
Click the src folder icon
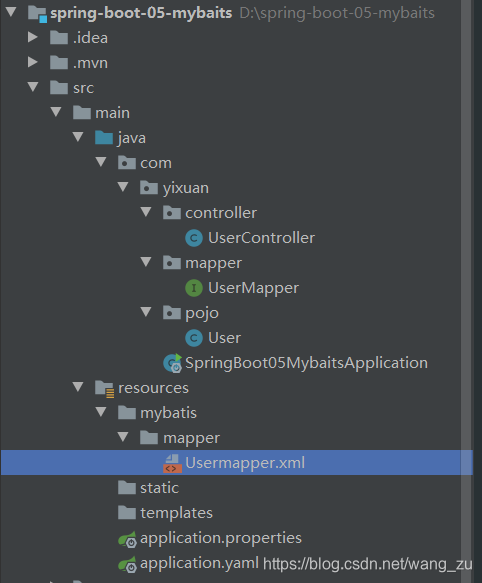pos(59,87)
